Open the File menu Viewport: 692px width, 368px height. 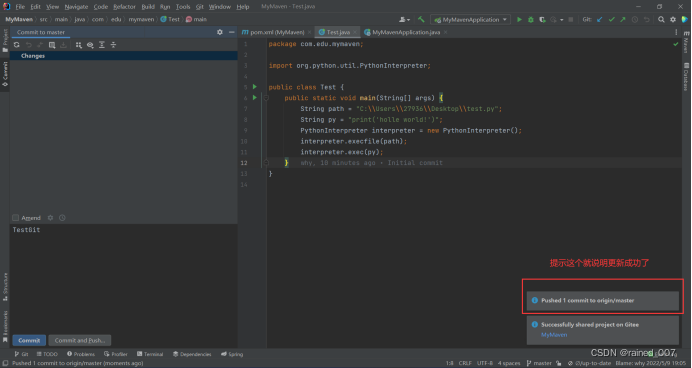(20, 7)
